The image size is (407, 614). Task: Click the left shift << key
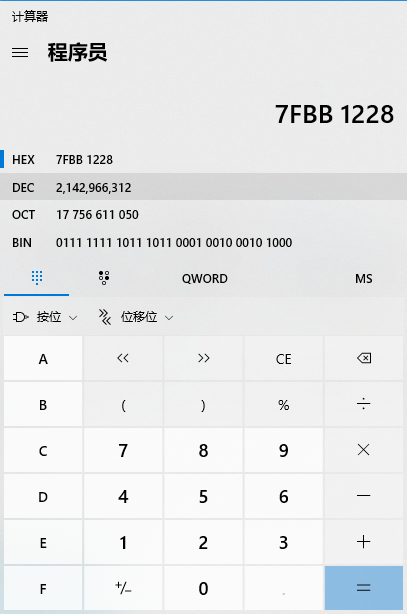pyautogui.click(x=123, y=358)
